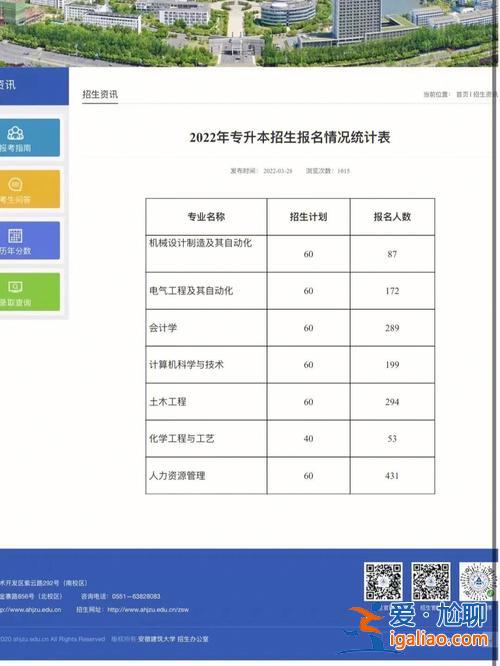Open the 报考指南 sidebar button
Viewport: 500px width, 666px height.
29,138
